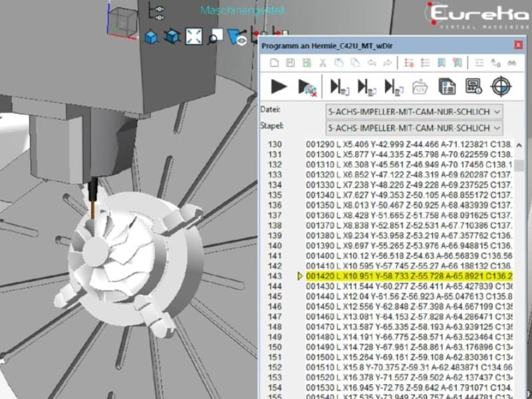Screen dimensions: 532x399
Task: Click the crosshair origin target icon
Action: pyautogui.click(x=501, y=86)
